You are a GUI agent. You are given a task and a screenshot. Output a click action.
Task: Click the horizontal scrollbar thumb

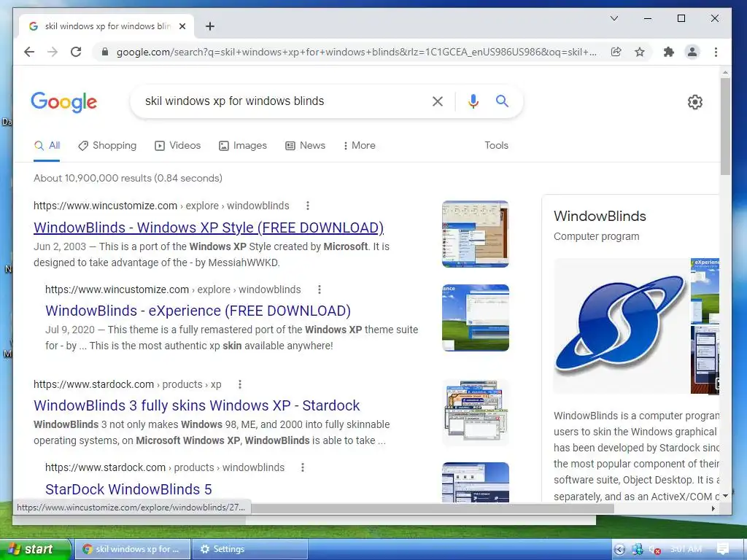point(432,508)
